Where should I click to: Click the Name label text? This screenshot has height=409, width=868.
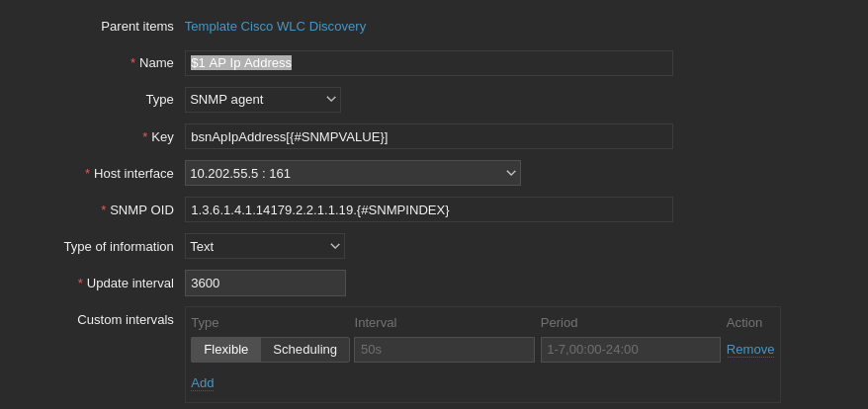click(x=156, y=63)
